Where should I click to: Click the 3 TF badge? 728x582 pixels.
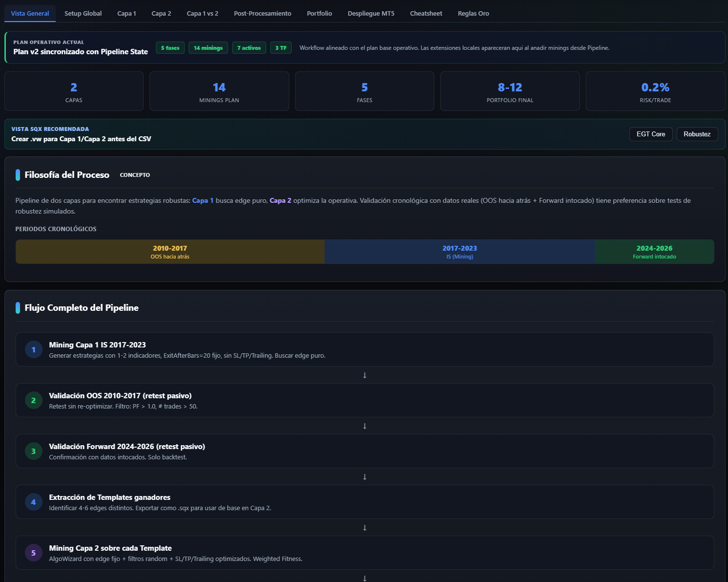[x=281, y=48]
